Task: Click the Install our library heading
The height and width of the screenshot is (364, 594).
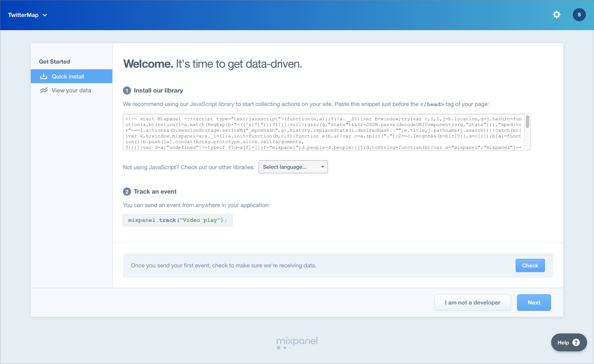Action: [x=158, y=90]
